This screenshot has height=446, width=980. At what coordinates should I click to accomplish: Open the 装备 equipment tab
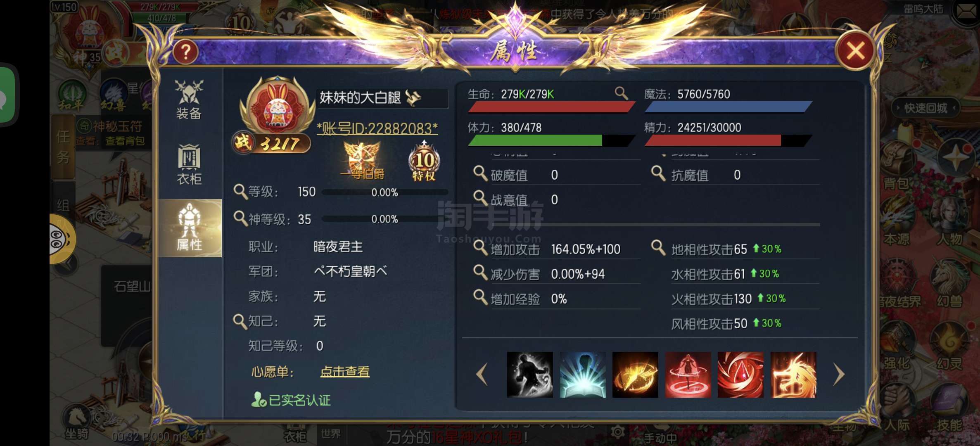[x=189, y=100]
